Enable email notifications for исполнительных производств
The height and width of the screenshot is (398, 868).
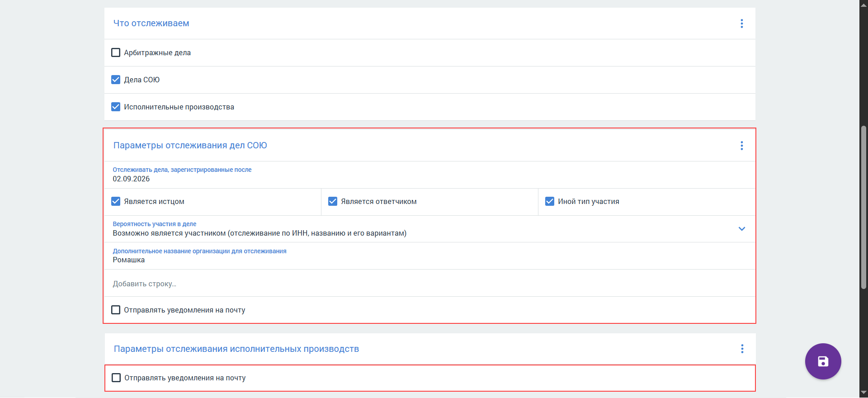pos(116,378)
